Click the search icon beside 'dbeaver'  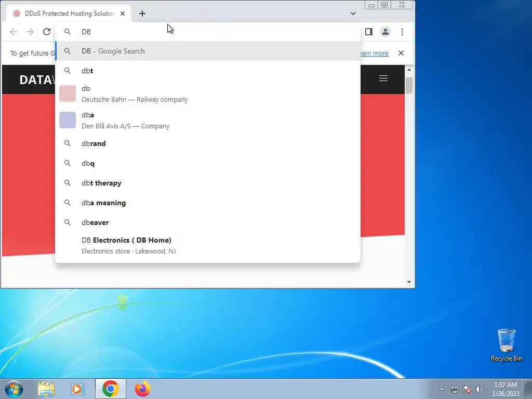(68, 222)
